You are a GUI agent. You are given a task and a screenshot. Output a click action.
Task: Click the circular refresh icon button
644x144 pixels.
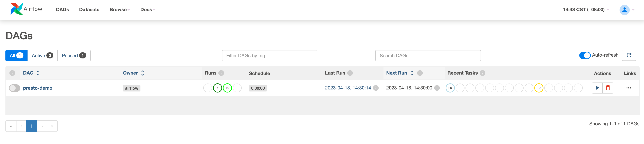pos(629,55)
